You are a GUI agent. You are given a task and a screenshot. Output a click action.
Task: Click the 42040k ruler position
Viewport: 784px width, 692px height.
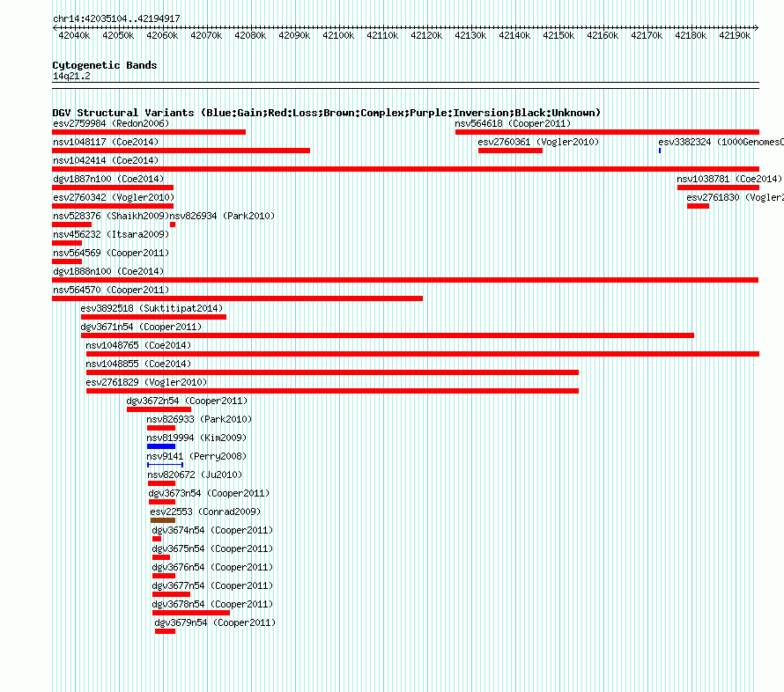(74, 35)
